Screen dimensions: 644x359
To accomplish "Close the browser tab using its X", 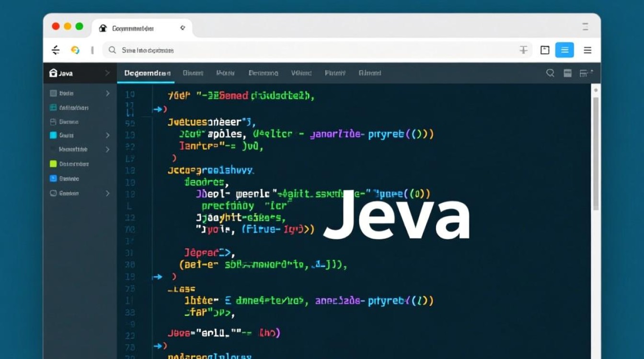I will [x=182, y=28].
